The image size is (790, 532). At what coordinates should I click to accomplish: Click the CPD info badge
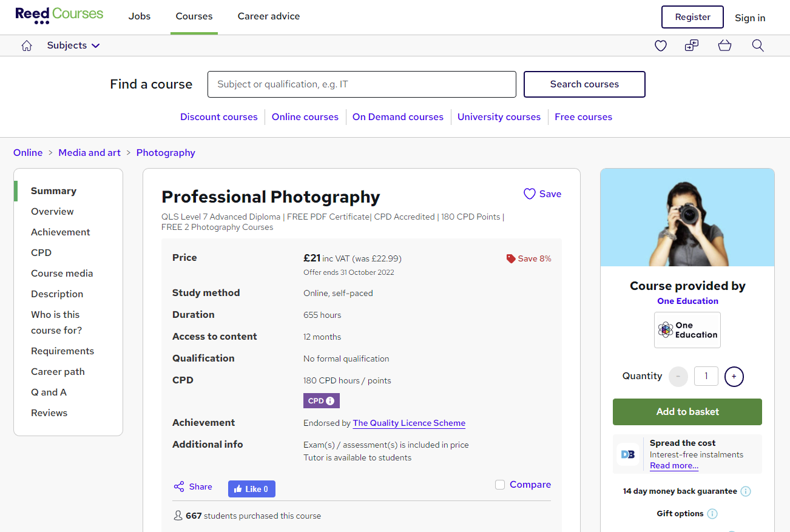321,401
